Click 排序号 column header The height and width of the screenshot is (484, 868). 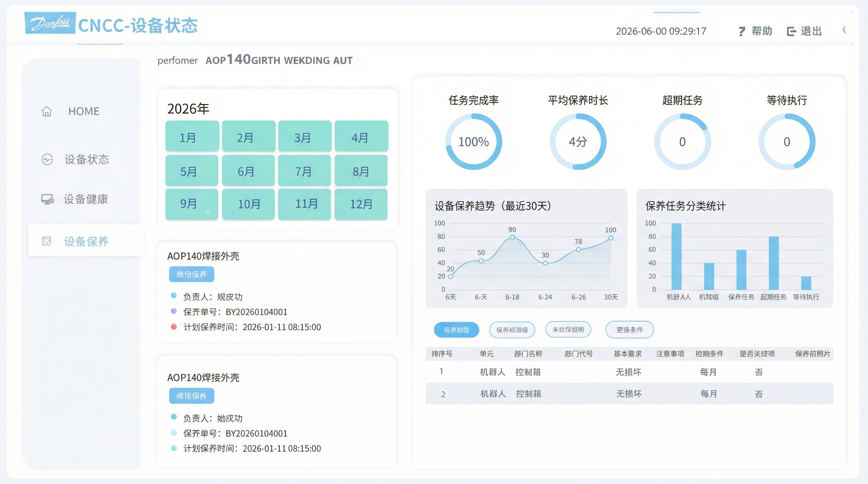442,354
